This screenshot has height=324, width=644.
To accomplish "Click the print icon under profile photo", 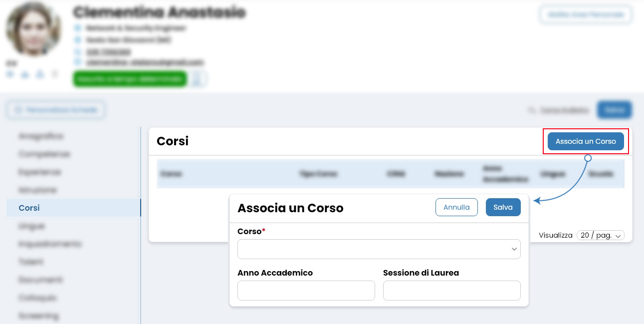I will [39, 73].
